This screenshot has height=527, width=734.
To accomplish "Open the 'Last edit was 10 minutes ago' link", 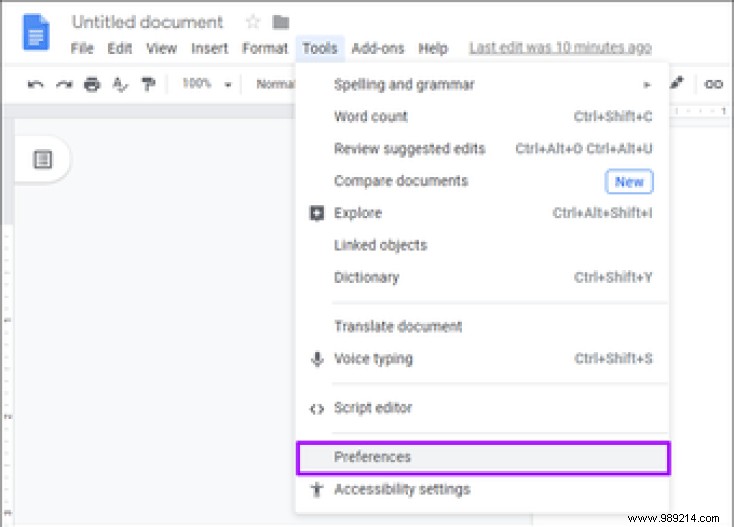I will (x=560, y=48).
